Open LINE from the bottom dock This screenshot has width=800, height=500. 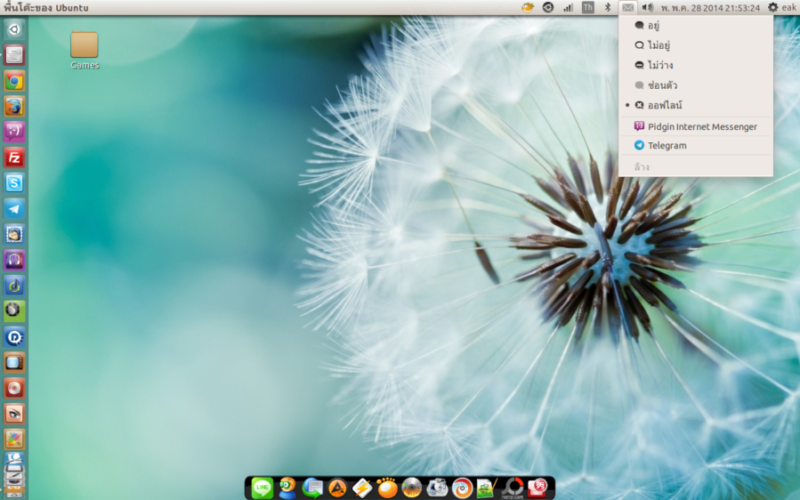[x=262, y=488]
